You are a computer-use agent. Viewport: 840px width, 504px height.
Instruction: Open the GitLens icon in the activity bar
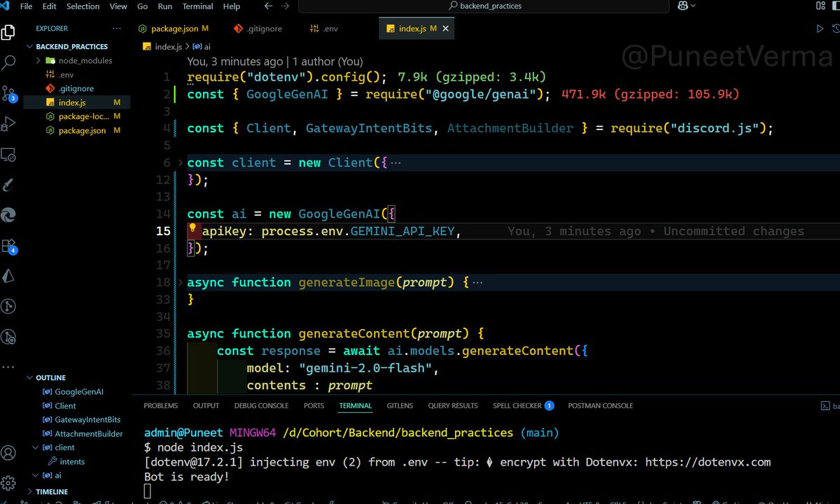coord(8,307)
